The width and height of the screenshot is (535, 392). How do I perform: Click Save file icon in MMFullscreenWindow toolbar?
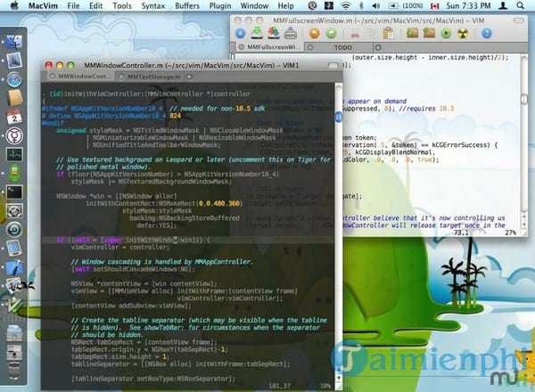click(x=257, y=33)
